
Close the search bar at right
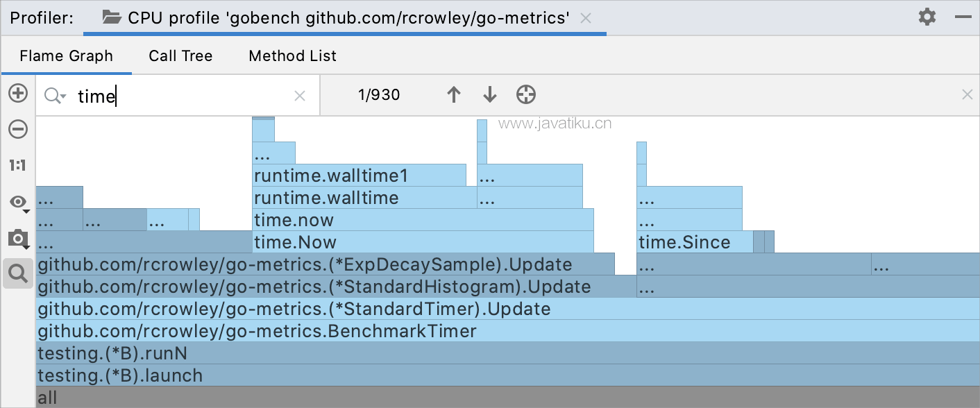[967, 95]
